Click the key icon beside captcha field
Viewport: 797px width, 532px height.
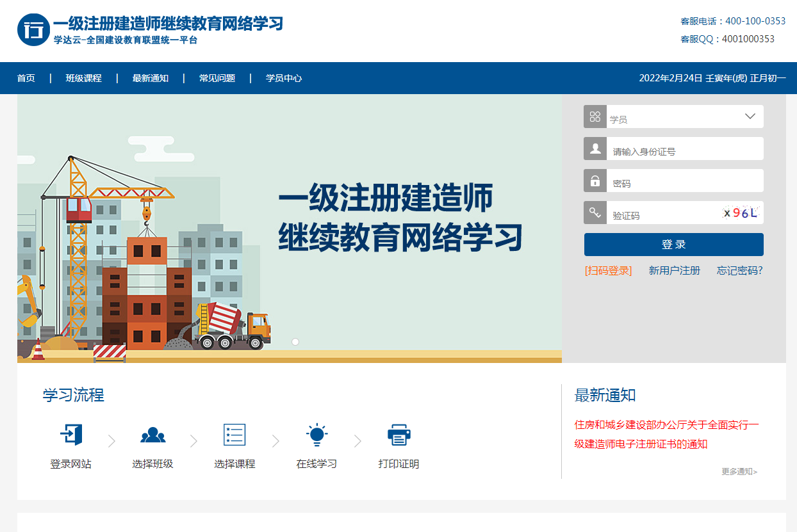(x=595, y=213)
